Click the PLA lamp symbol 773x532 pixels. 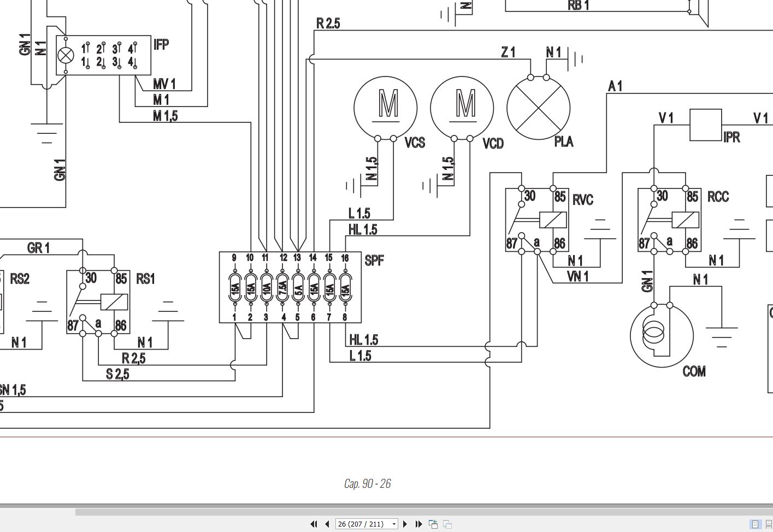(539, 108)
